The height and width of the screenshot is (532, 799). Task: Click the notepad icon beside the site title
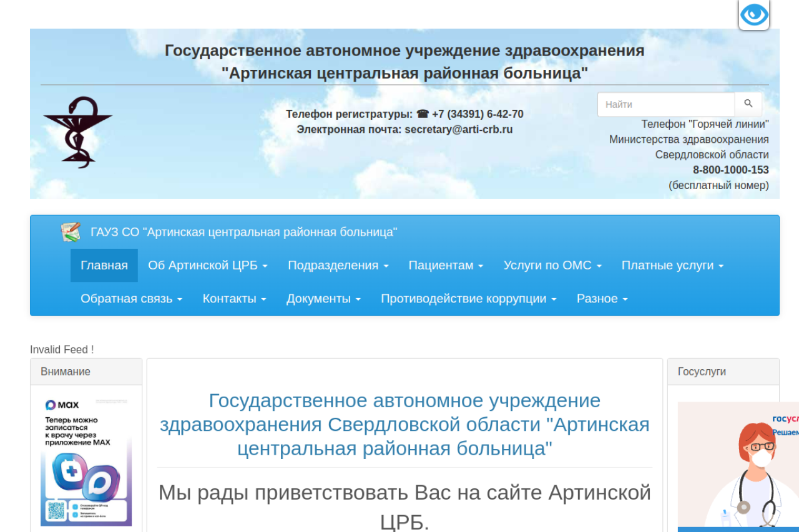pos(71,232)
